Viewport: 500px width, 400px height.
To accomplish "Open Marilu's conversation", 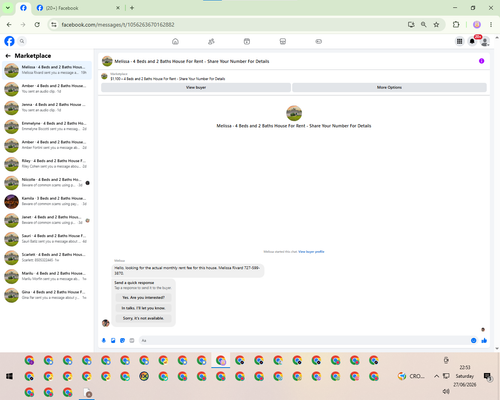I will [x=47, y=276].
